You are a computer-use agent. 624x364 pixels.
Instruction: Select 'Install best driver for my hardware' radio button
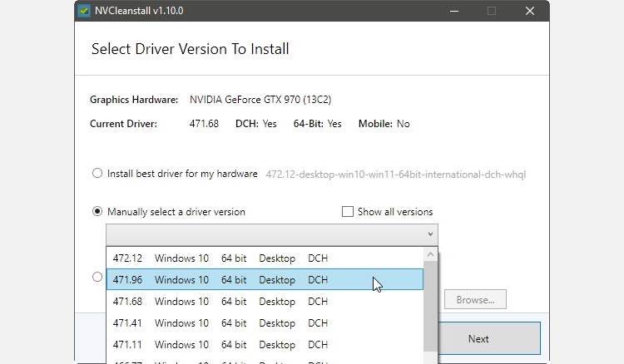[x=97, y=173]
